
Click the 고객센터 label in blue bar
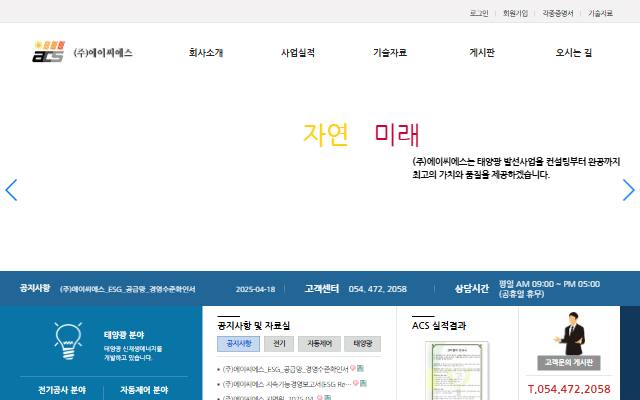(322, 289)
